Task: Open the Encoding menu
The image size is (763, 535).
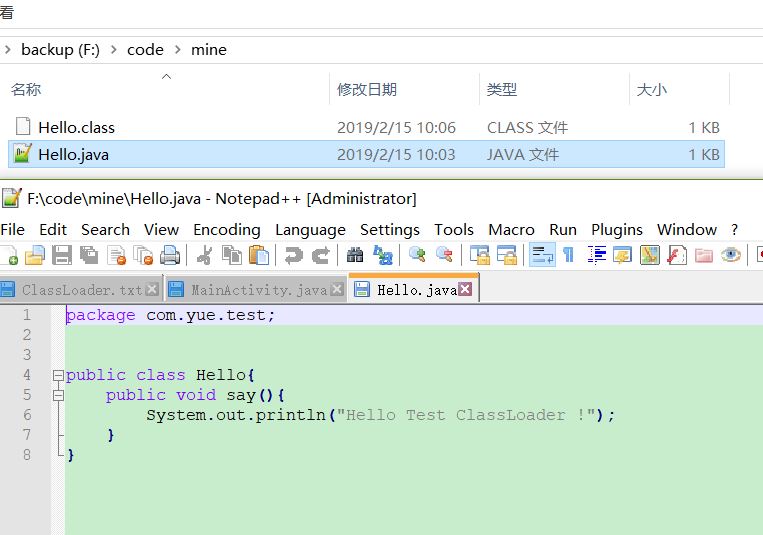Action: coord(226,229)
